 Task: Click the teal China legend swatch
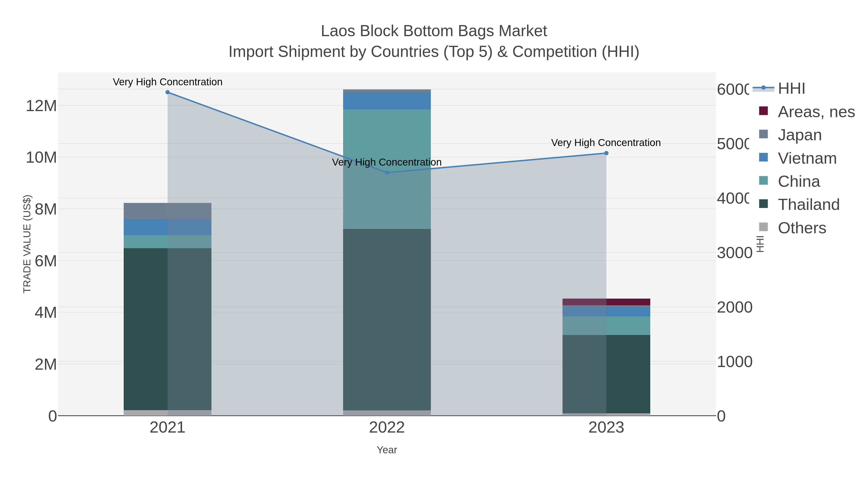click(764, 180)
